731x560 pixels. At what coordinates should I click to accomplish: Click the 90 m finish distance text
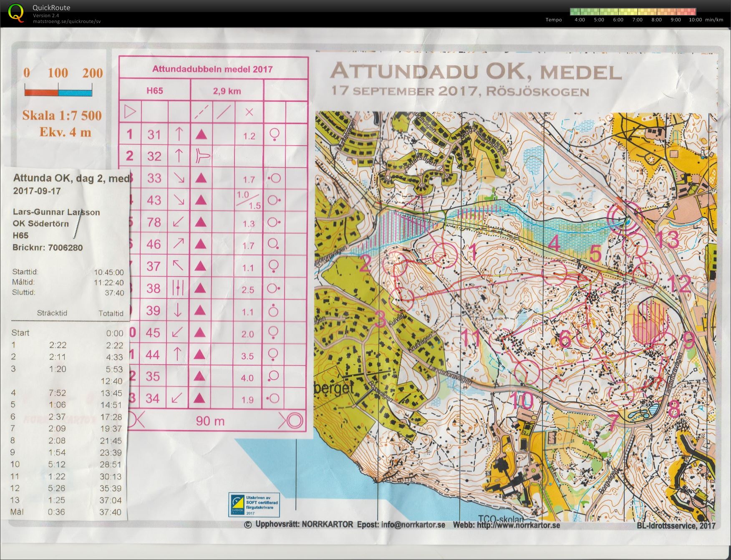[210, 421]
